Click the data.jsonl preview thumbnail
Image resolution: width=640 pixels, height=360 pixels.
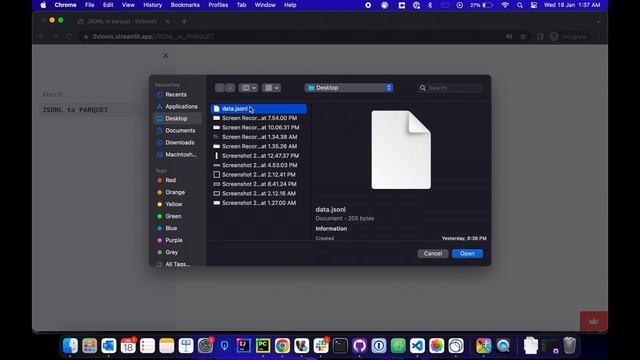[x=401, y=150]
